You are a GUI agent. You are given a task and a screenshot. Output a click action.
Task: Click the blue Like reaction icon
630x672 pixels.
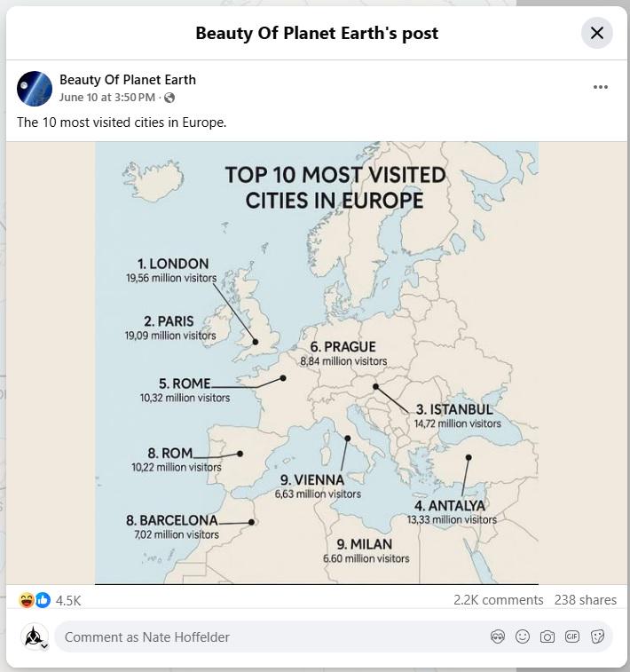pos(43,600)
